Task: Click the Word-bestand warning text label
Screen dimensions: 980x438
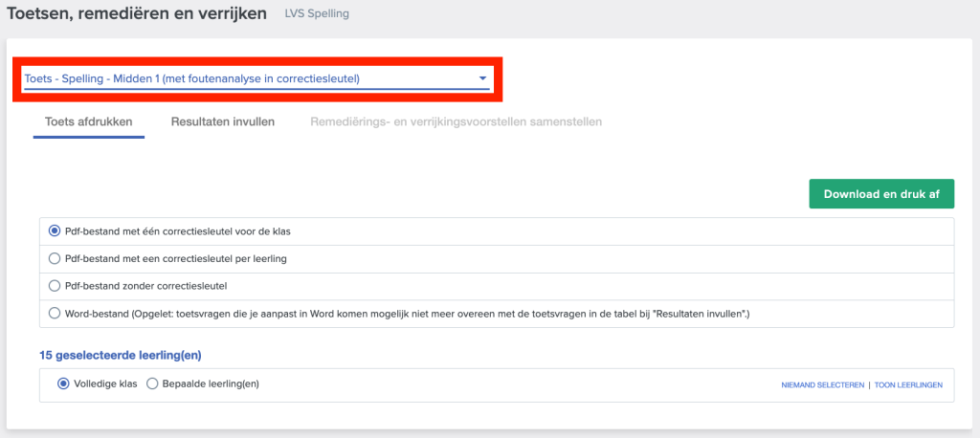Action: (407, 314)
